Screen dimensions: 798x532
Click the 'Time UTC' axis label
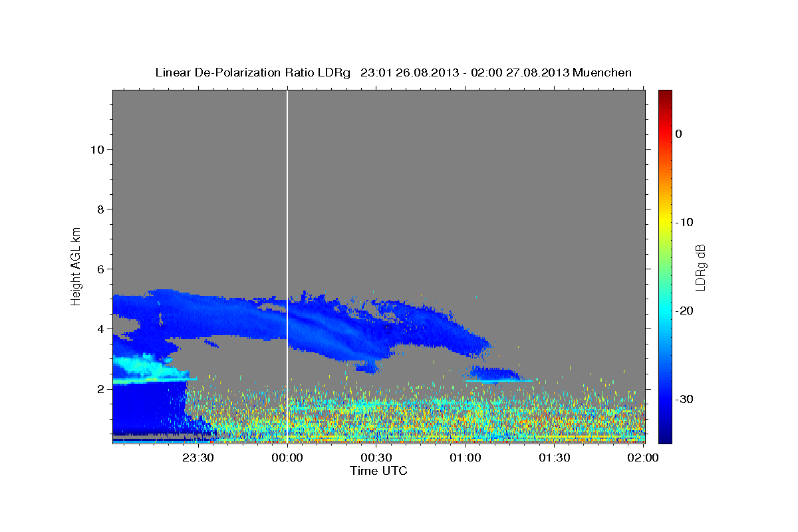click(x=378, y=471)
